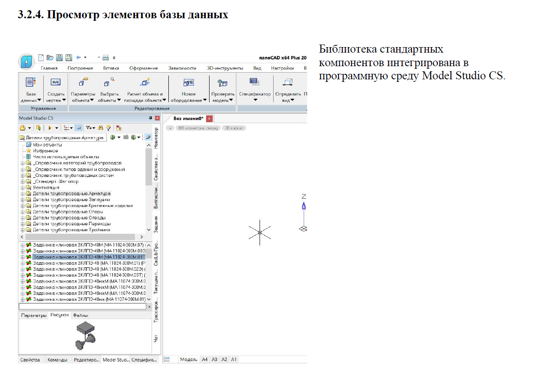This screenshot has width=534, height=392.
Task: Pin the Model Studio CS panel
Action: click(x=150, y=118)
